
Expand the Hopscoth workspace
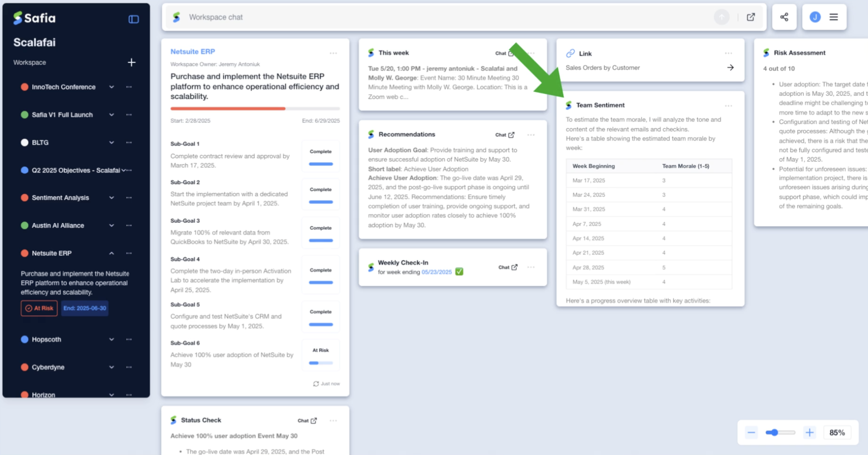pos(112,339)
